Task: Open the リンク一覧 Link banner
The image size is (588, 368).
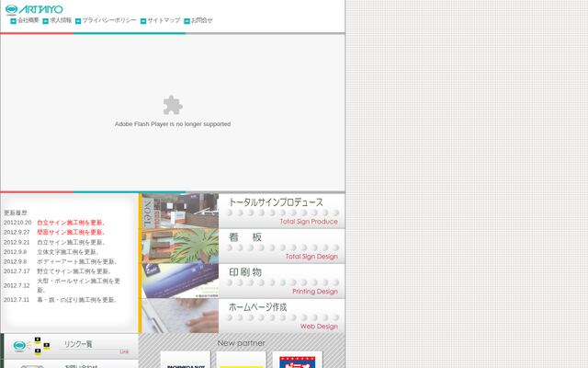Action: click(72, 346)
